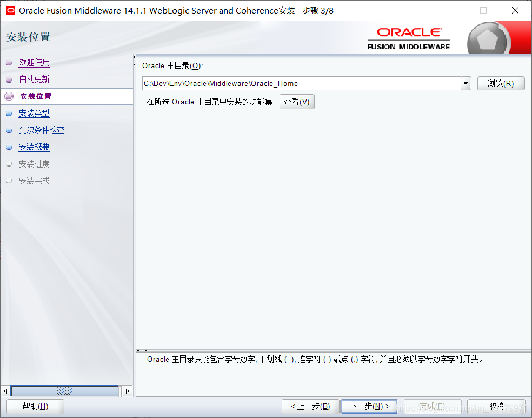Image resolution: width=532 pixels, height=418 pixels.
Task: Jump to the 安装类型 step
Action: pyautogui.click(x=34, y=113)
